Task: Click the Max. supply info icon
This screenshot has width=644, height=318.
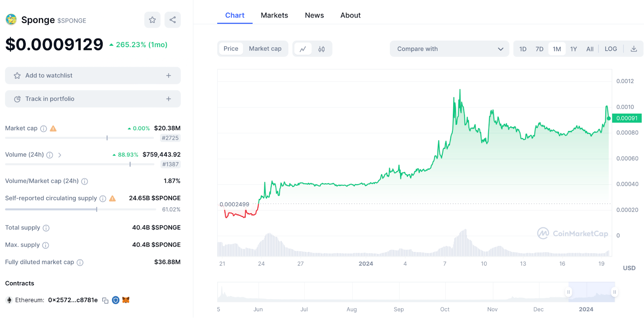Action: (x=45, y=245)
